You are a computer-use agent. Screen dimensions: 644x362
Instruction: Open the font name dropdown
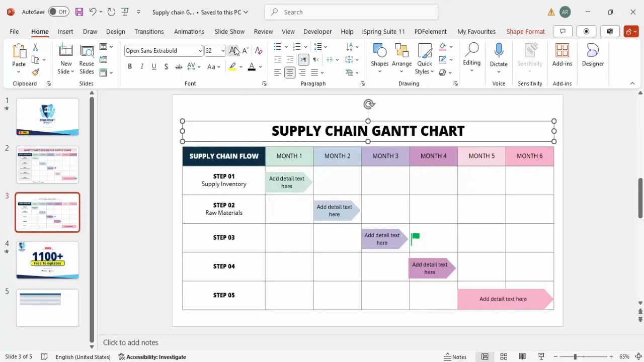coord(200,50)
